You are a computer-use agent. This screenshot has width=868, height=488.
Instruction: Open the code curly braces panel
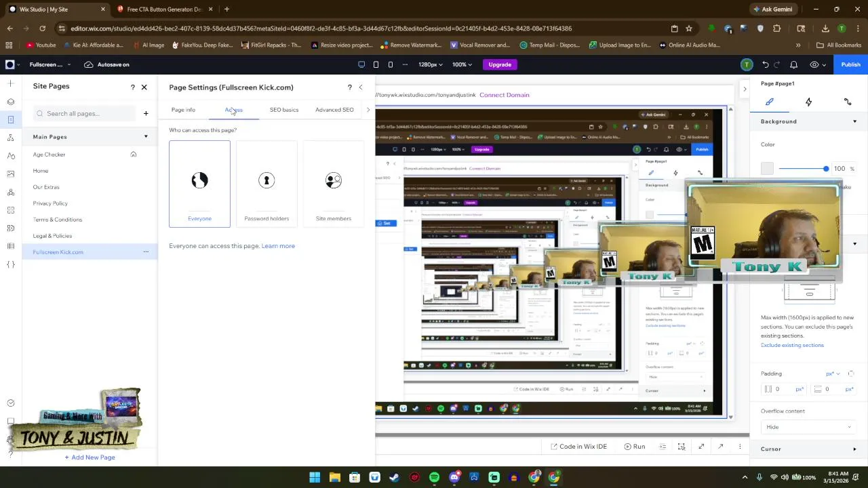(10, 264)
